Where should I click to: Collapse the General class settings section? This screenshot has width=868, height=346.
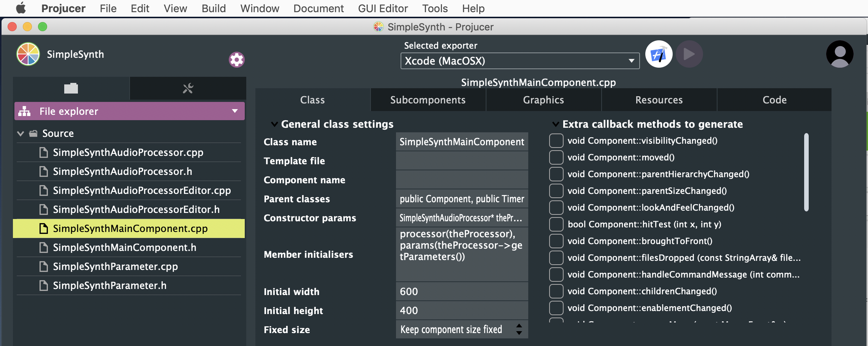coord(274,124)
